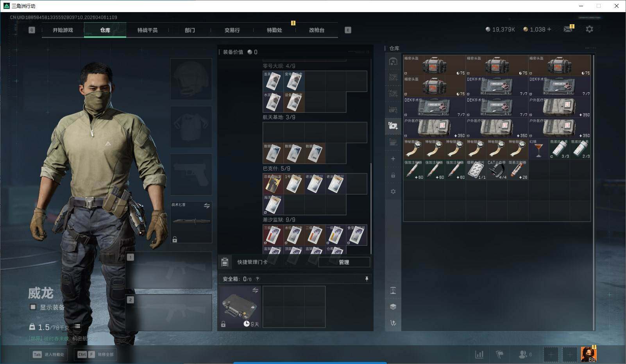Click the 安全箱: 0/6 label
626x364 pixels.
tap(237, 279)
